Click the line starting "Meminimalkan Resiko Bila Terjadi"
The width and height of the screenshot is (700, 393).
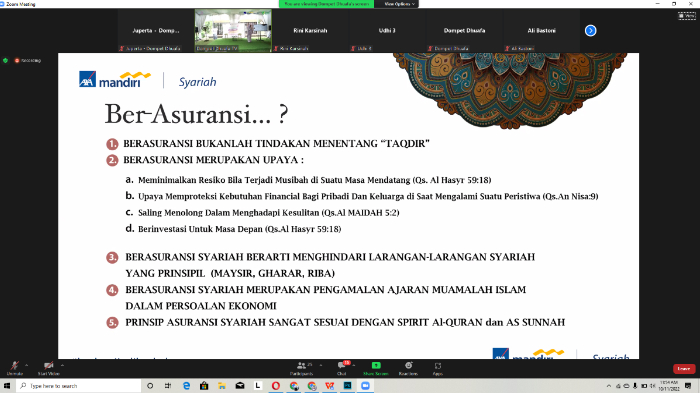pyautogui.click(x=315, y=180)
